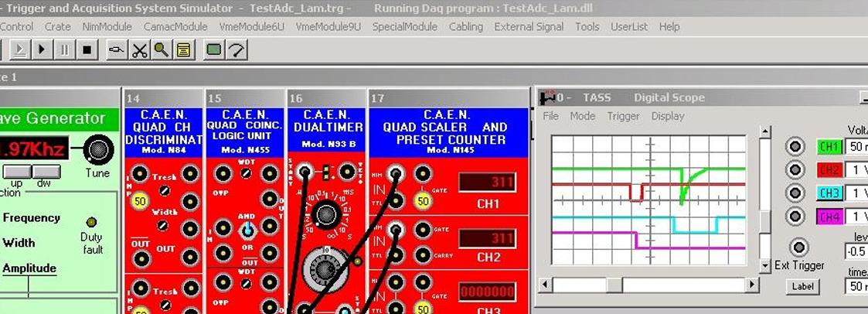The width and height of the screenshot is (868, 314).
Task: Open the scope's Trigger menu
Action: pyautogui.click(x=623, y=116)
